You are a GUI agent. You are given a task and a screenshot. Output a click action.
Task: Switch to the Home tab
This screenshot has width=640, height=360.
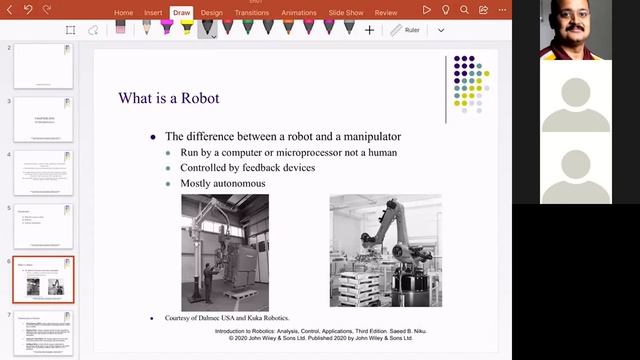123,13
